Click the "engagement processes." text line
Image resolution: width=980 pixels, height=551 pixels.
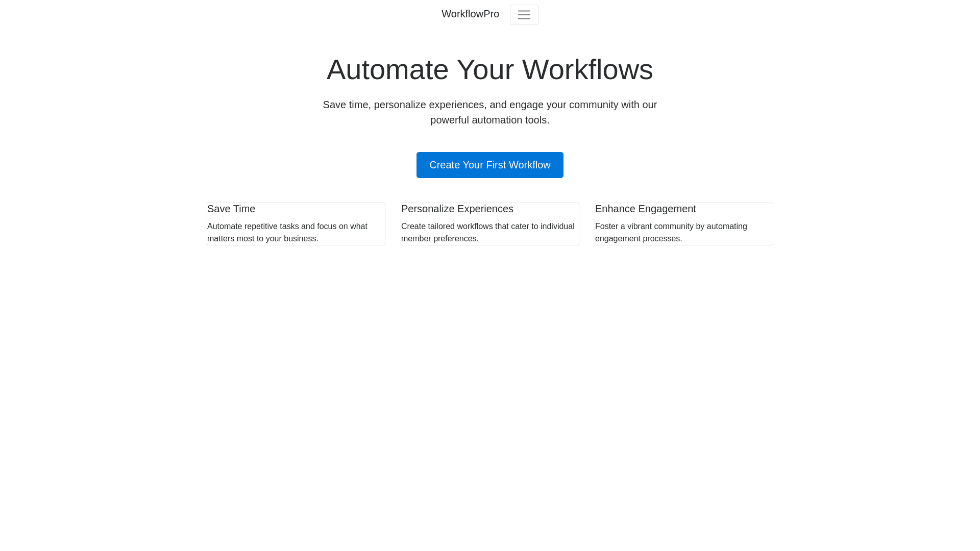coord(638,239)
